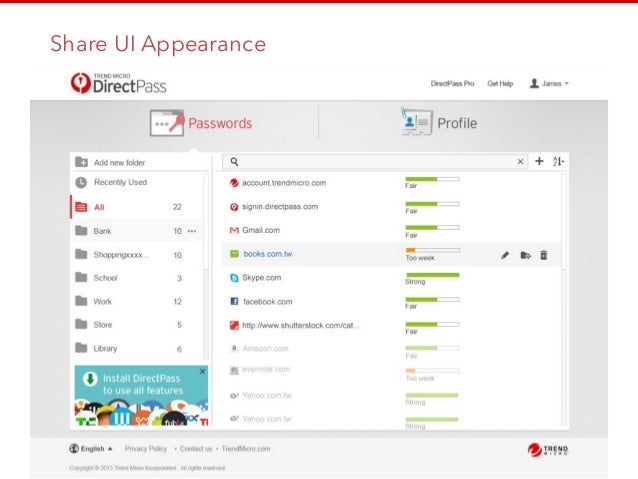Select Add new folder label
The image size is (638, 479).
click(x=120, y=162)
